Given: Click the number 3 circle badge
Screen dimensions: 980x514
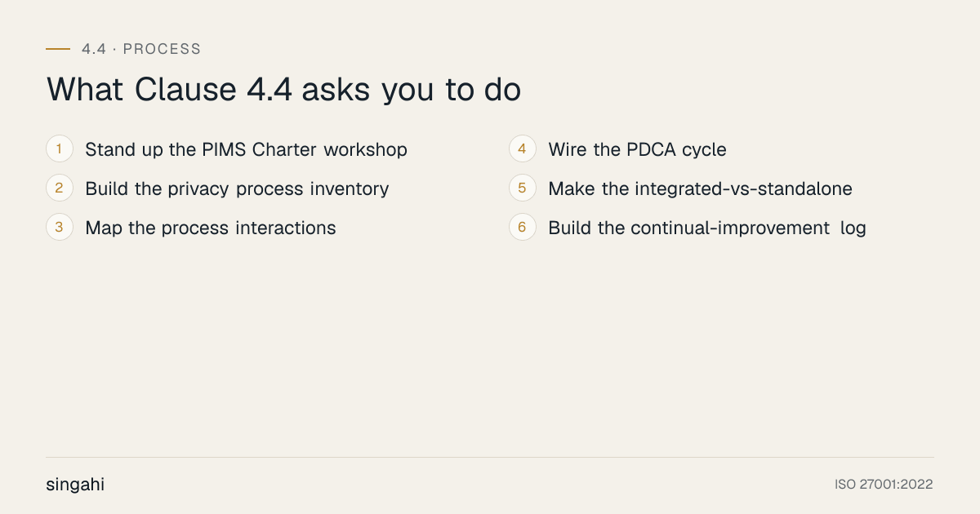Looking at the screenshot, I should coord(60,228).
